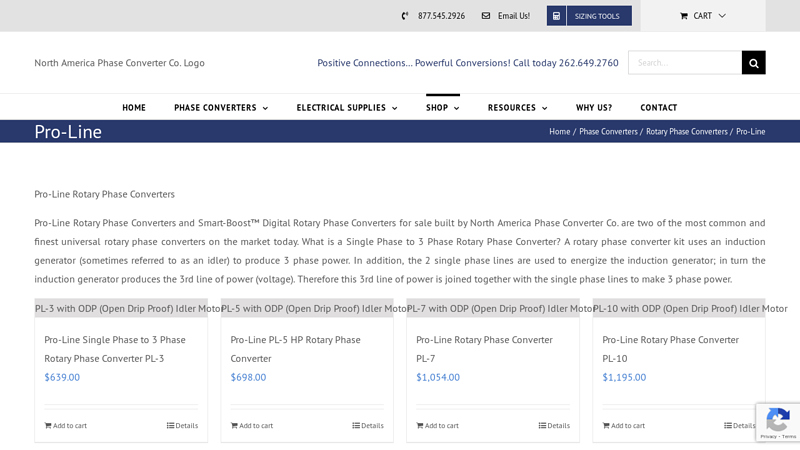Click the phone icon beside 877.545.2926
This screenshot has height=450, width=800.
click(x=405, y=16)
